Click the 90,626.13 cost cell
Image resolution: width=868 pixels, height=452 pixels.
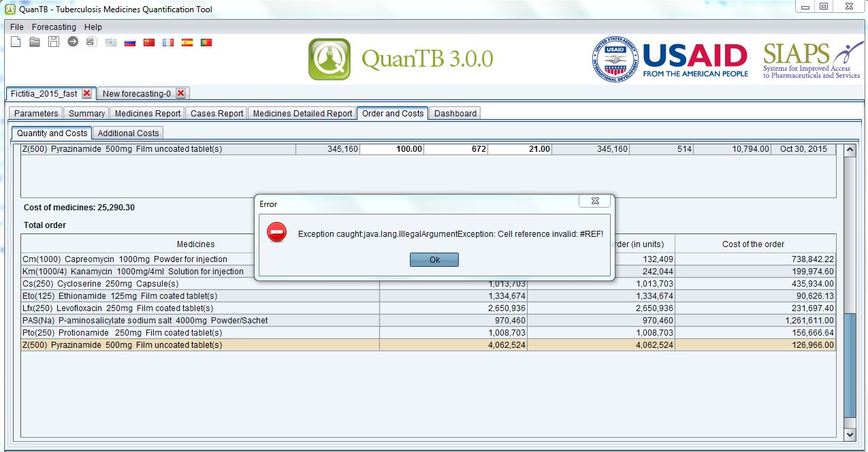756,296
